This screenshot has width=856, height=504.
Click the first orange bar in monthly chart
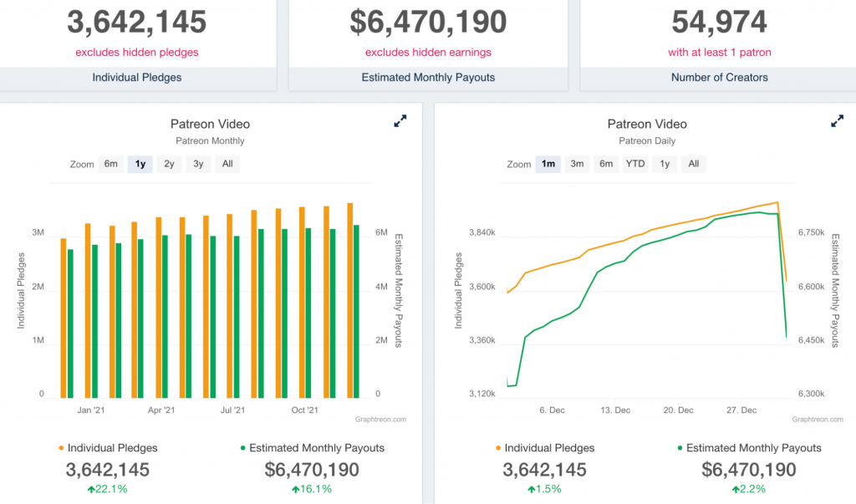(x=64, y=318)
